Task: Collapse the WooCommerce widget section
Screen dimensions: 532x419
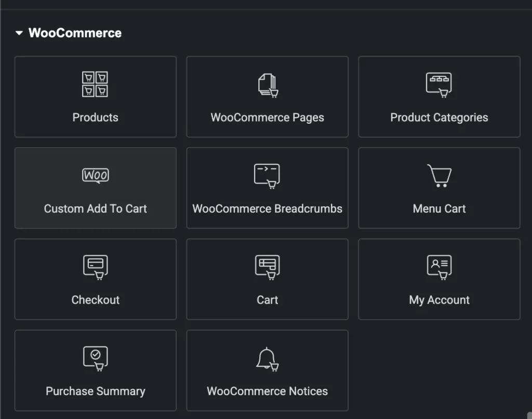Action: 19,33
